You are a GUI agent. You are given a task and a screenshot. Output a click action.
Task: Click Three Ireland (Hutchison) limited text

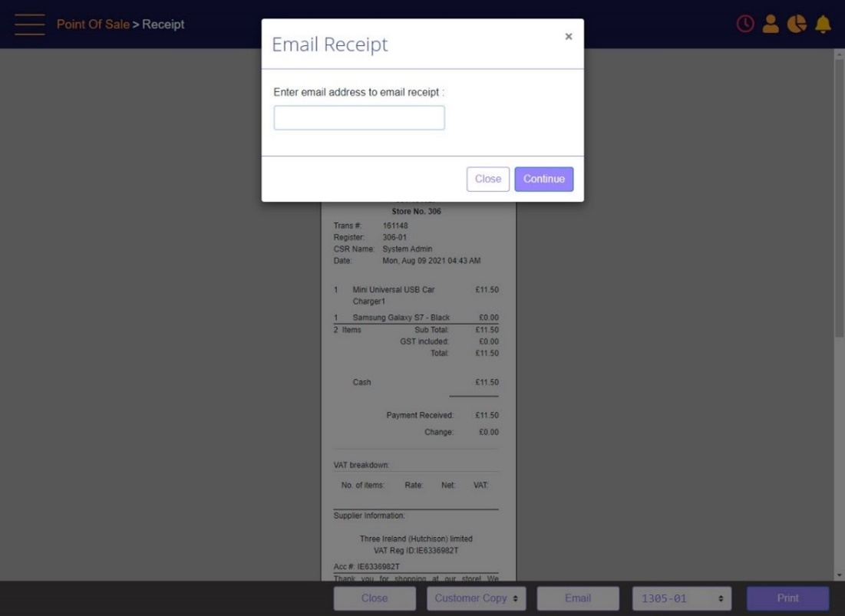pyautogui.click(x=416, y=539)
